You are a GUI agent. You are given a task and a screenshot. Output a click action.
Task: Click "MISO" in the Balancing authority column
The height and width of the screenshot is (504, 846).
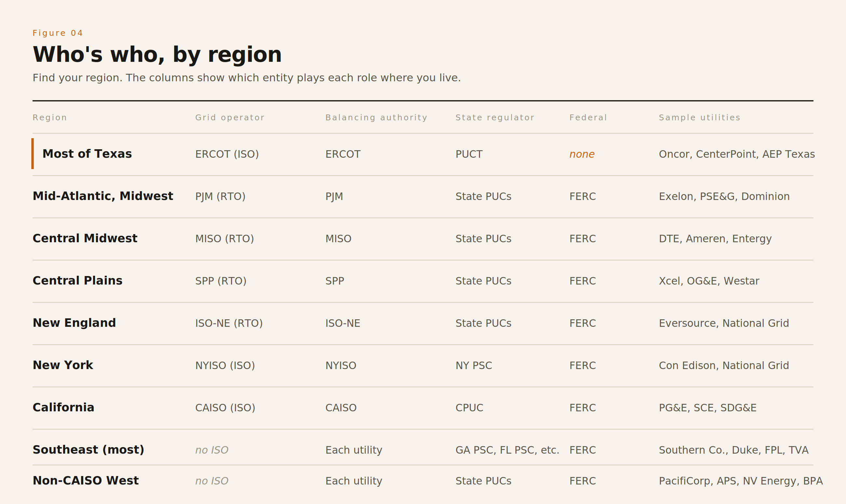pyautogui.click(x=338, y=239)
